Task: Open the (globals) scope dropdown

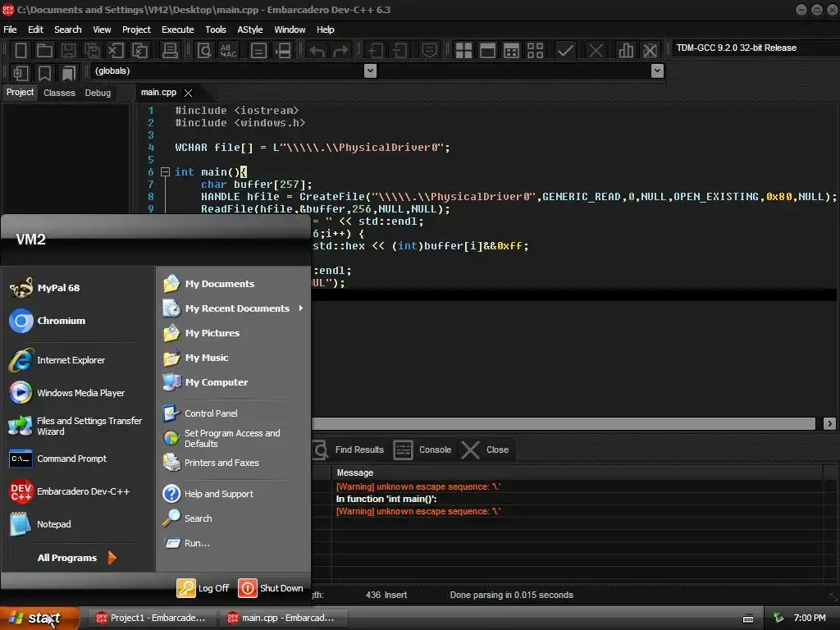Action: (370, 71)
